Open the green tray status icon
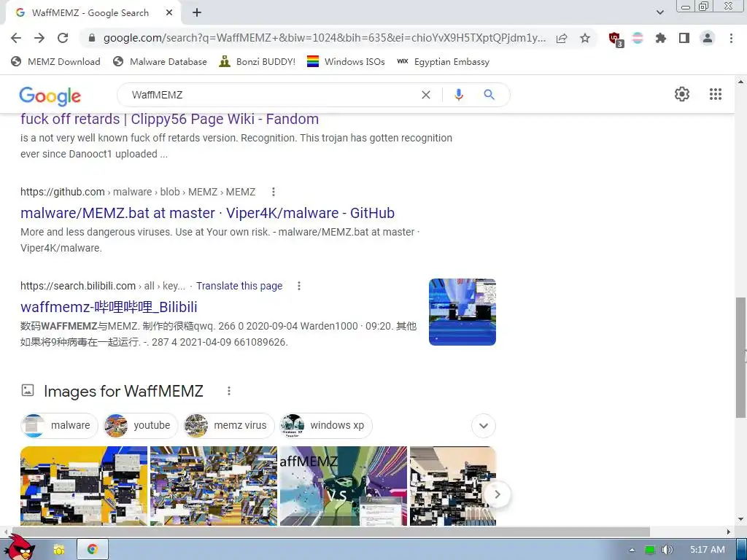The image size is (747, 560). coord(650,550)
